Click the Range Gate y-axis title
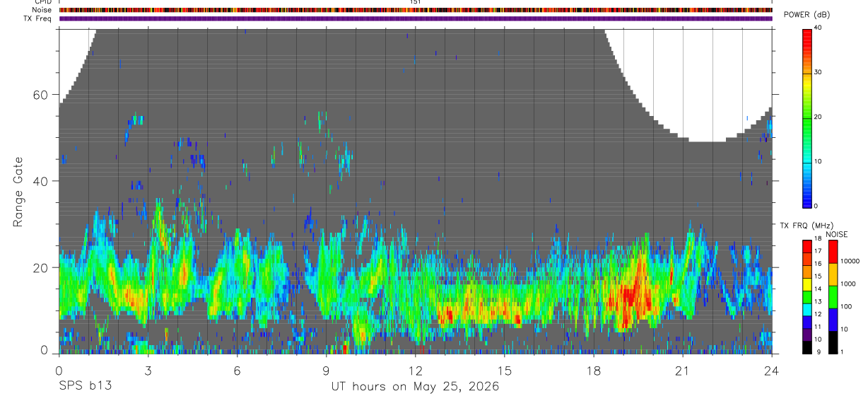The width and height of the screenshot is (868, 401). tap(18, 192)
